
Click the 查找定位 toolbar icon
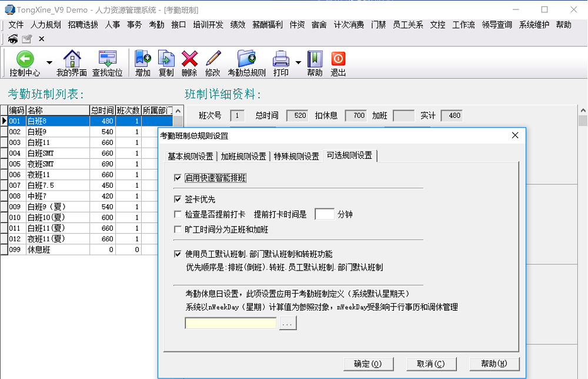[x=107, y=59]
